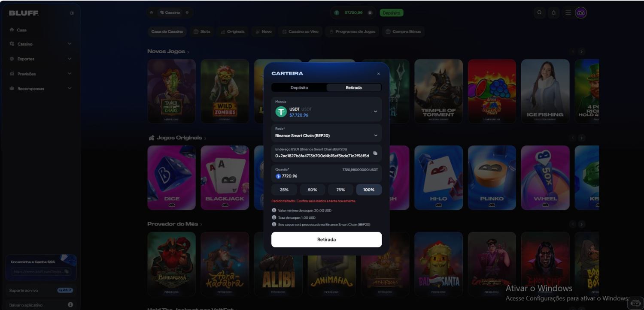Set withdrawal amount to 100%
644x310 pixels.
369,190
